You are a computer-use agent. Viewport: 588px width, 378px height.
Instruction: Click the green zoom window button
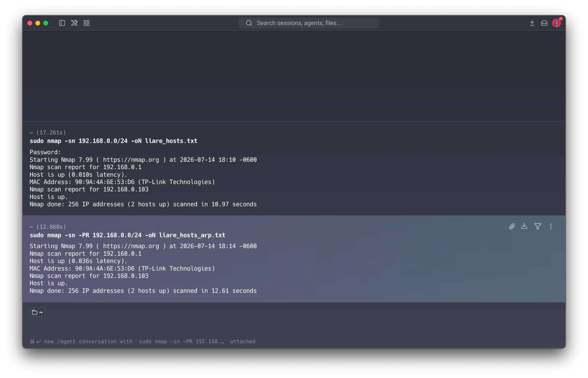46,23
